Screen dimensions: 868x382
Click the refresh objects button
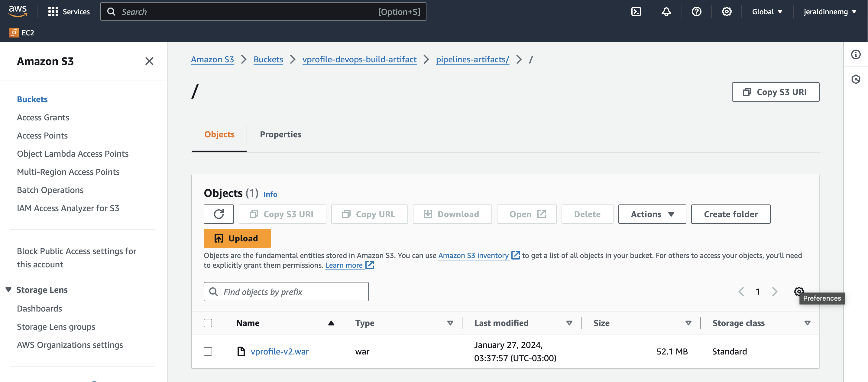(219, 214)
